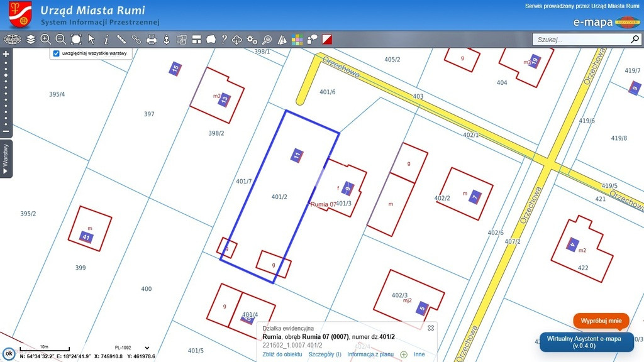Select the zoom out magnifier tool

(x=61, y=40)
